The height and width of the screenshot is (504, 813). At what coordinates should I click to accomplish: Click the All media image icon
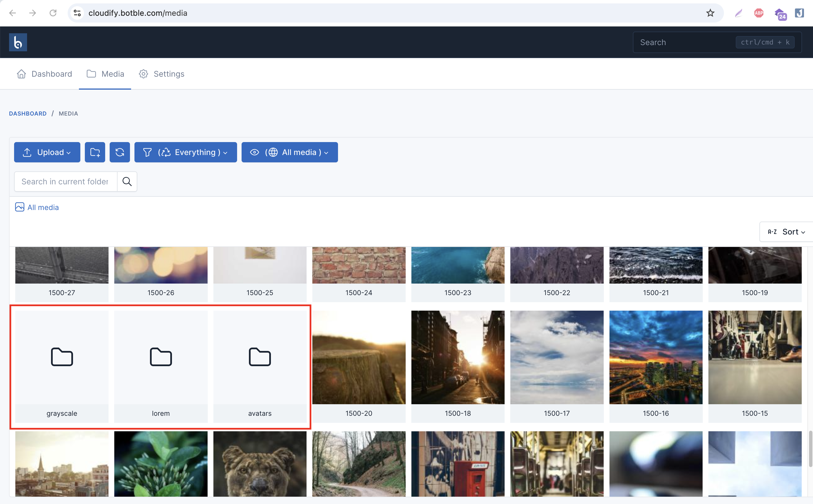pos(20,207)
